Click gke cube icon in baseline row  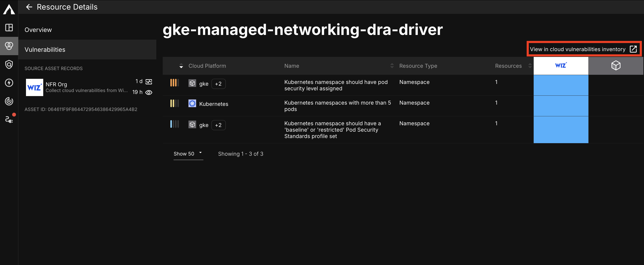click(192, 124)
